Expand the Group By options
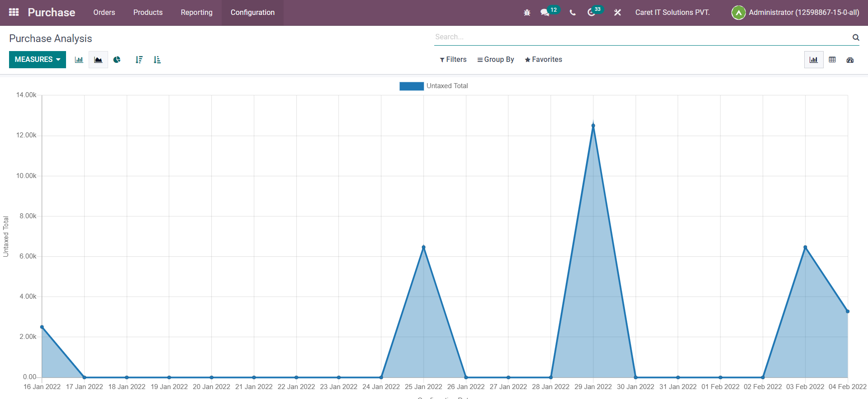Image resolution: width=868 pixels, height=399 pixels. tap(496, 60)
